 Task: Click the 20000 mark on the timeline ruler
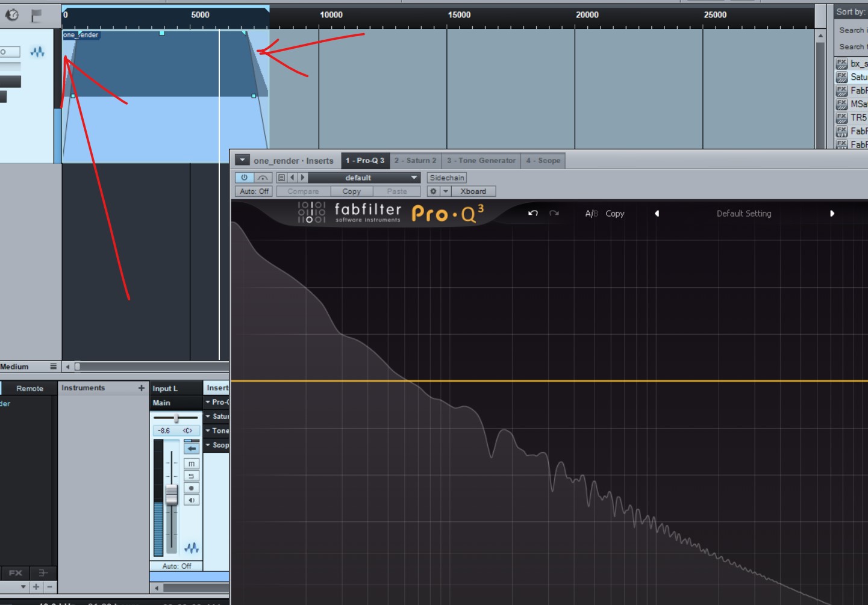coord(587,14)
